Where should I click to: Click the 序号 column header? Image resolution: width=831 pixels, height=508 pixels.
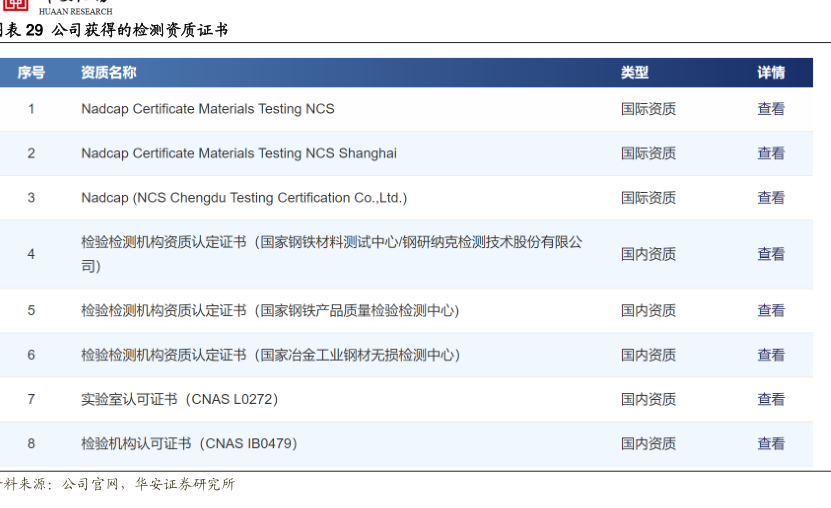[x=31, y=72]
